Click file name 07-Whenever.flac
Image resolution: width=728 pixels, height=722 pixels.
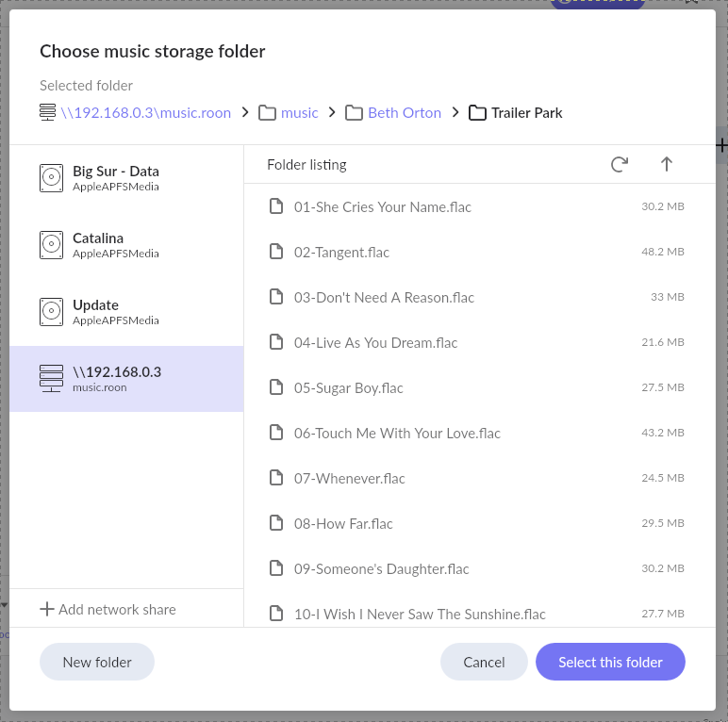[350, 479]
